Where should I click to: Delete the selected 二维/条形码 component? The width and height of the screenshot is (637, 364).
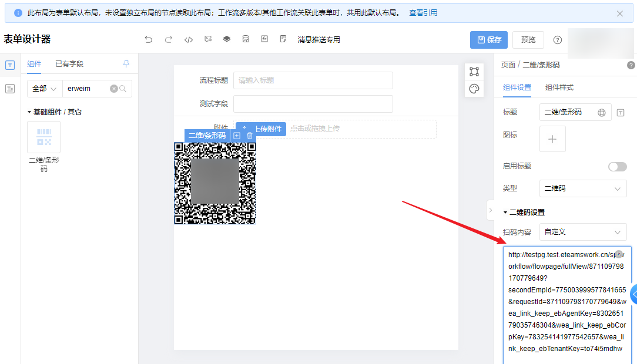(249, 136)
